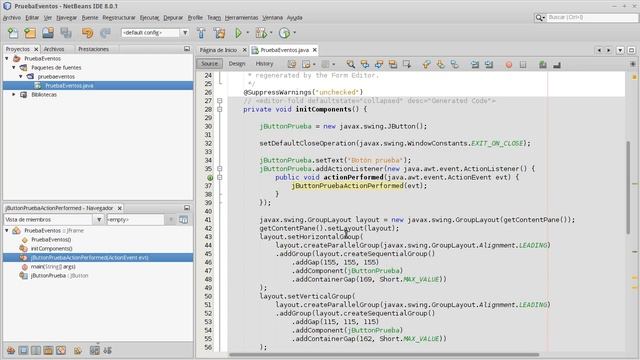The width and height of the screenshot is (640, 360).
Task: Toggle Toggle Bookmark icon in editor toolbar
Action: [454, 64]
